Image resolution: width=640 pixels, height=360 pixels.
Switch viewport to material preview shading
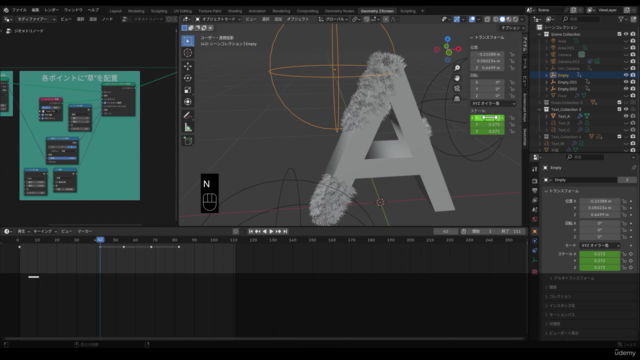[x=509, y=19]
